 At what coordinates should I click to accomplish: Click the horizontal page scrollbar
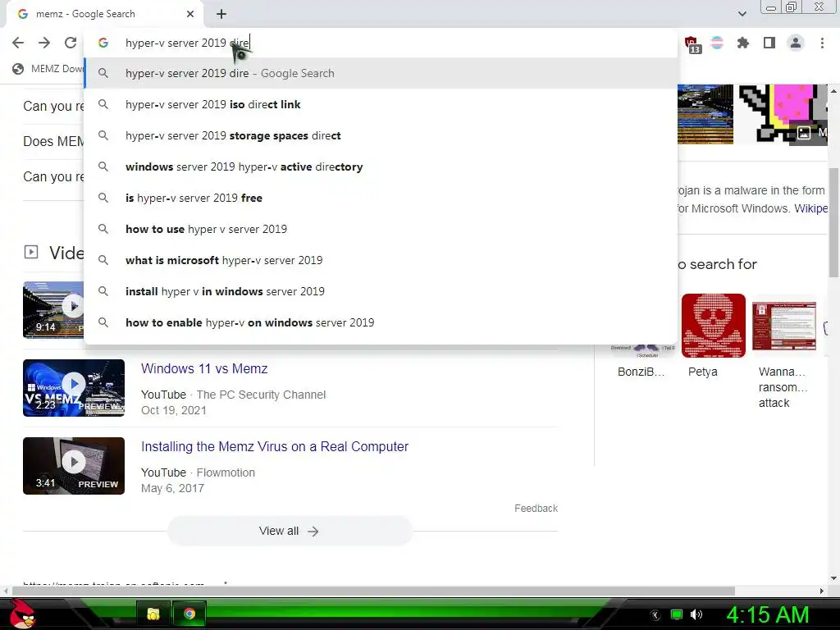click(373, 591)
